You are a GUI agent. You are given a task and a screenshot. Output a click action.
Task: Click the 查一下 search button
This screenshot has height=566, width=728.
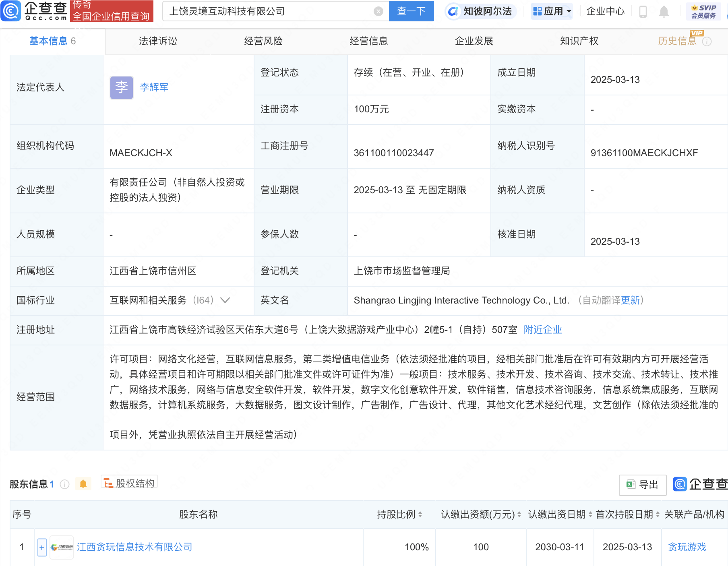click(x=412, y=11)
